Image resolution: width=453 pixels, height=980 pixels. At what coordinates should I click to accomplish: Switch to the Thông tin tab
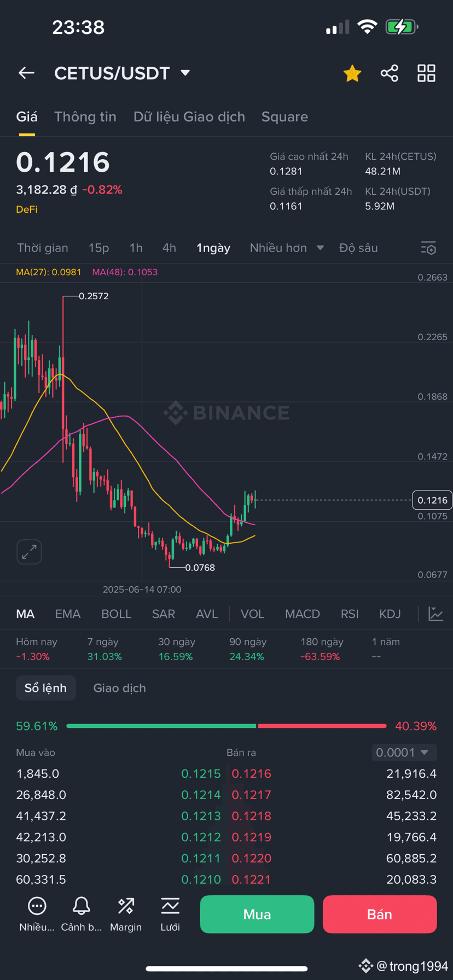[85, 116]
